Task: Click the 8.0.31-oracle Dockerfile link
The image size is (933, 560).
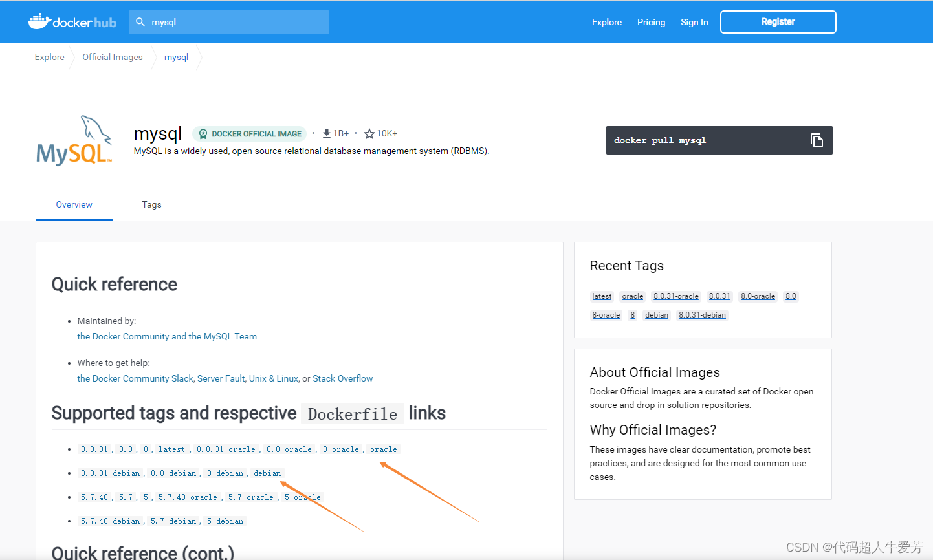Action: pyautogui.click(x=226, y=449)
